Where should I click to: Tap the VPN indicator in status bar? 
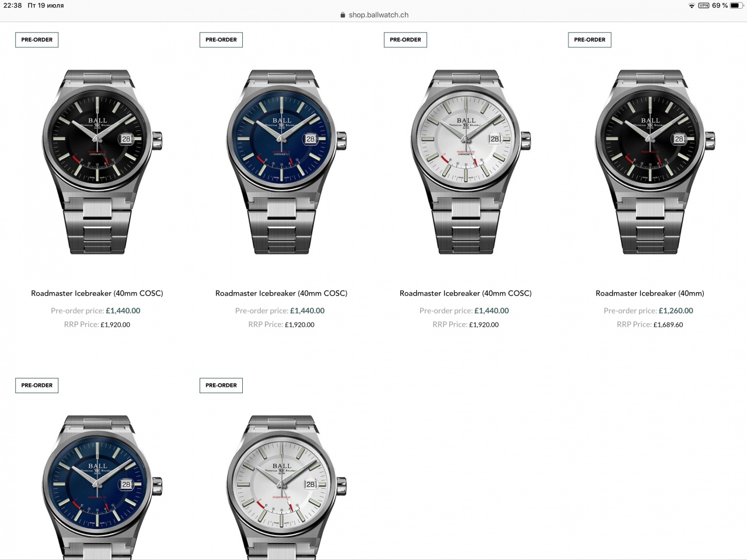704,5
